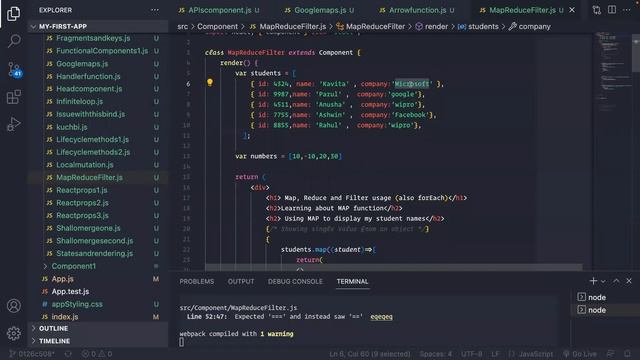Click Go Live in status bar
The image size is (640, 360).
pos(580,354)
